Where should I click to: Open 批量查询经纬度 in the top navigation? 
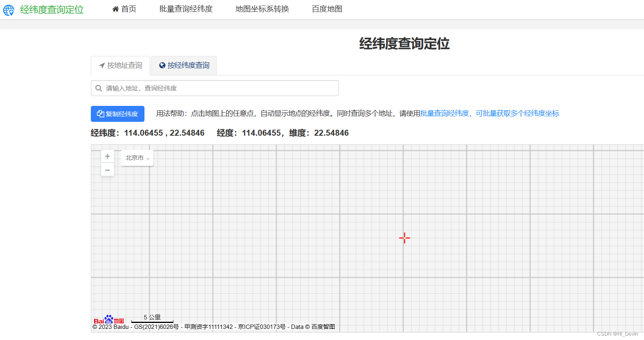point(186,9)
